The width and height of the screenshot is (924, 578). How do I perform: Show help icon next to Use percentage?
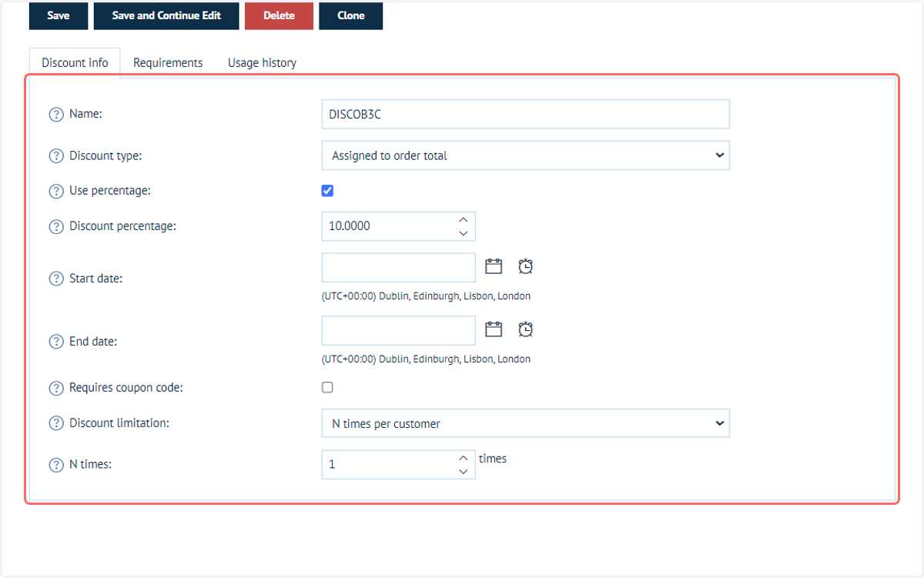[56, 191]
